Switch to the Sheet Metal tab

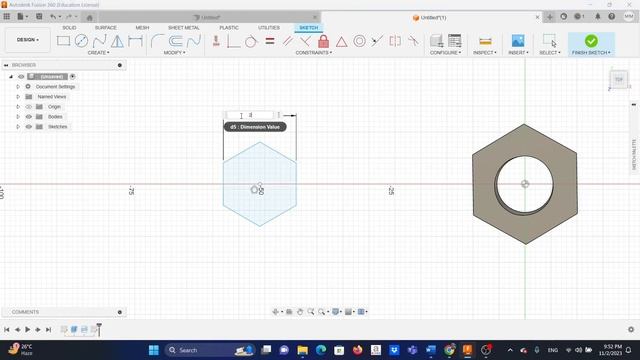(x=184, y=28)
